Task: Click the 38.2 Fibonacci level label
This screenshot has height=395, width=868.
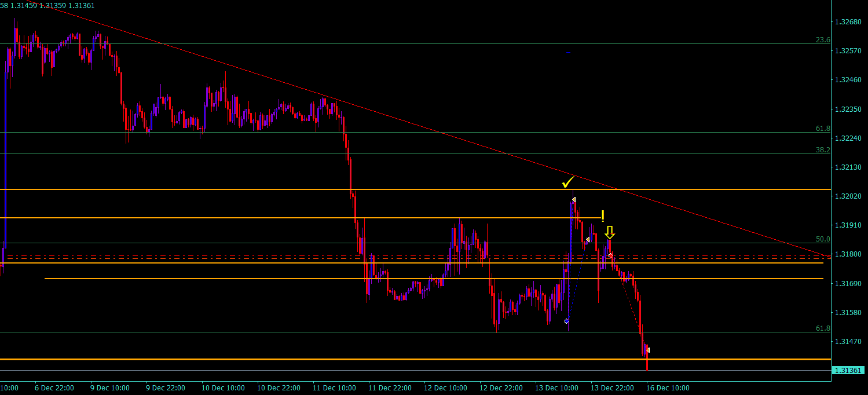Action: tap(823, 149)
